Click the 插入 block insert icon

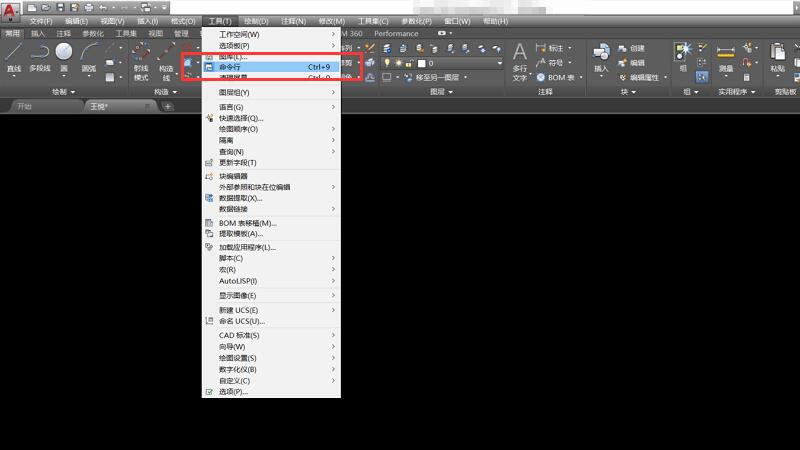pos(601,56)
